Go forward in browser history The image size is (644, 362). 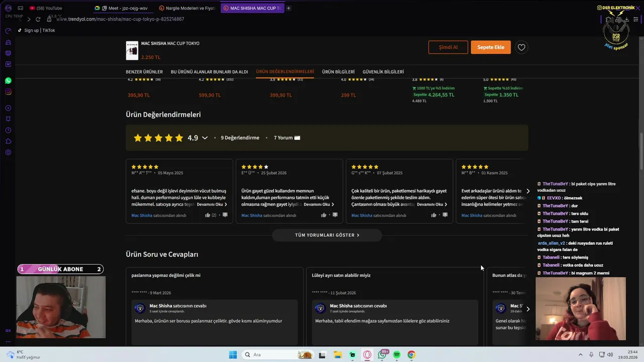point(29,19)
